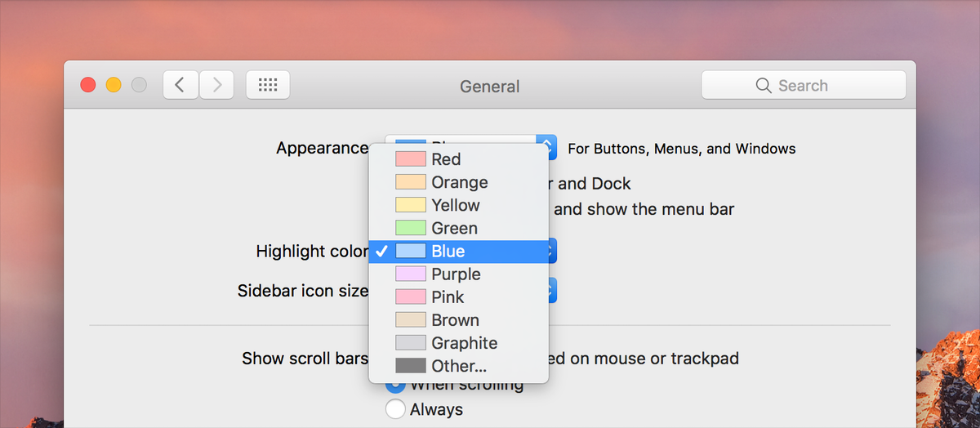Click the Purple color swatch icon
The width and height of the screenshot is (980, 428).
pos(411,274)
